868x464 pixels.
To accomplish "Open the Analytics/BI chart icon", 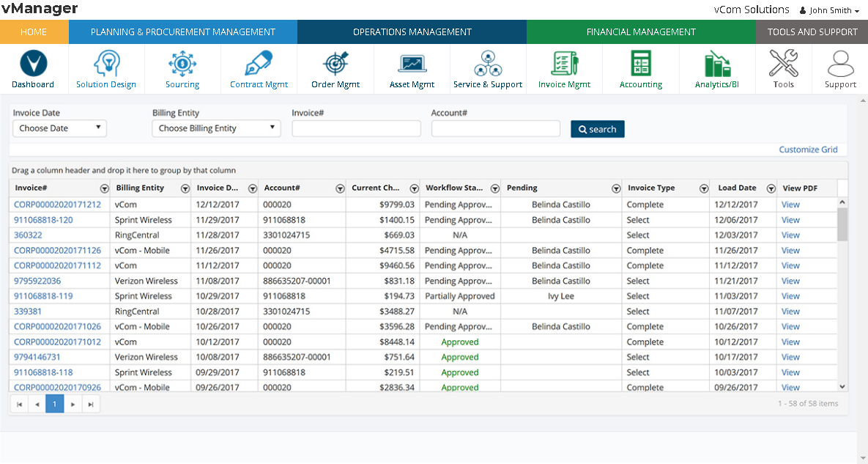I will point(717,65).
